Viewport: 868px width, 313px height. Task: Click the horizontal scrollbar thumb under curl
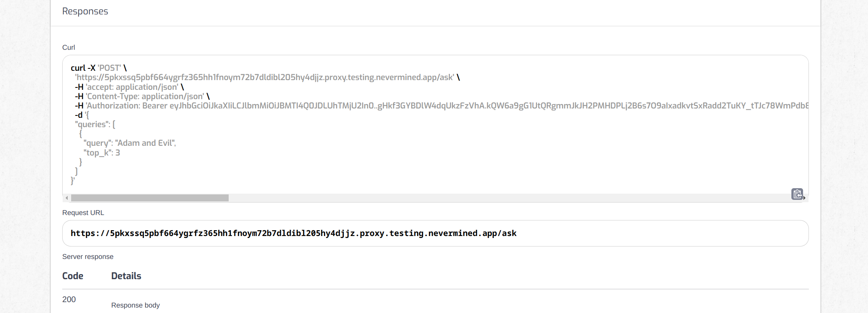[x=150, y=198]
